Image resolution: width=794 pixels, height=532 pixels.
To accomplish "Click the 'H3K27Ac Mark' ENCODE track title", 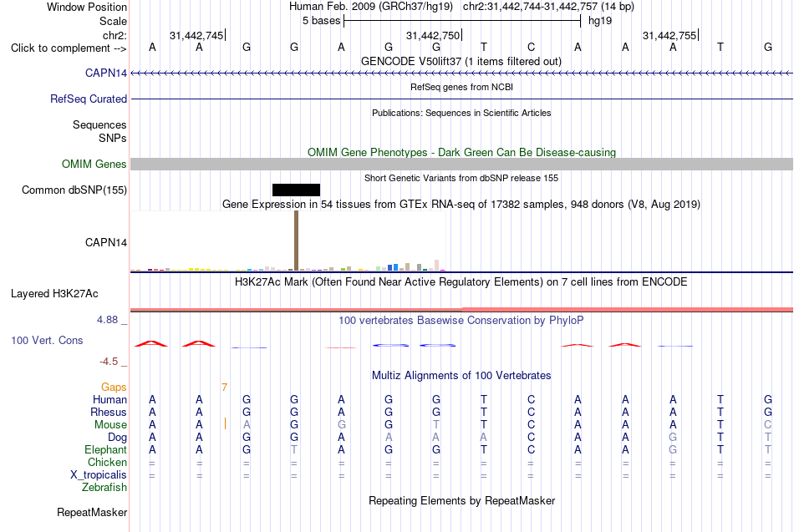I will pos(461,282).
